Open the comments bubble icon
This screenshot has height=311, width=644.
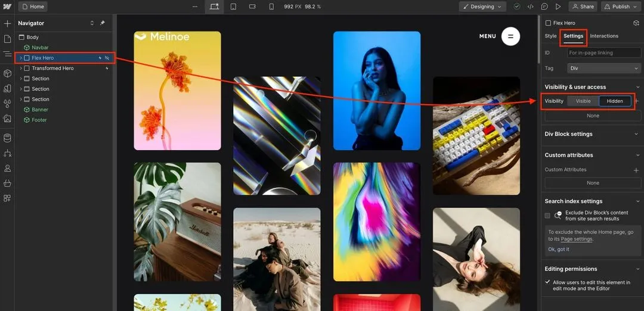click(x=544, y=7)
